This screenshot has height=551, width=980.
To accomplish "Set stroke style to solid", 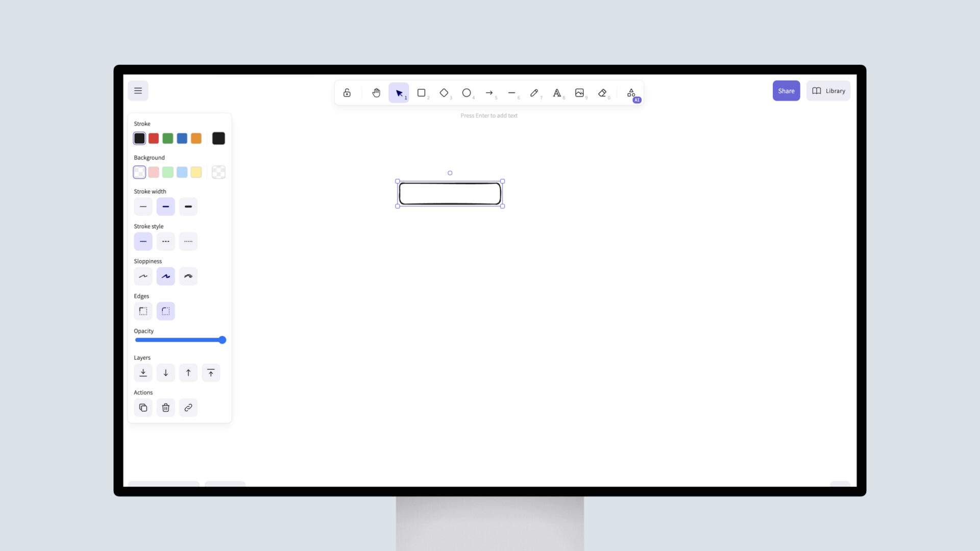I will point(143,241).
